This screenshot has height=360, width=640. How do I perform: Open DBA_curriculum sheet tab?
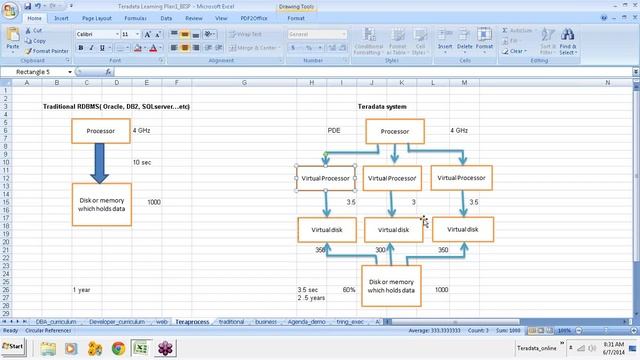click(56, 322)
